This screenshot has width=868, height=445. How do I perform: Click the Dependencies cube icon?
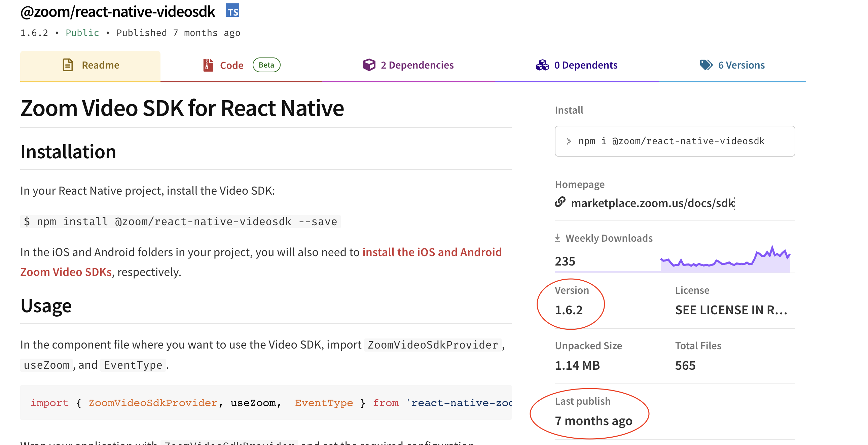369,65
